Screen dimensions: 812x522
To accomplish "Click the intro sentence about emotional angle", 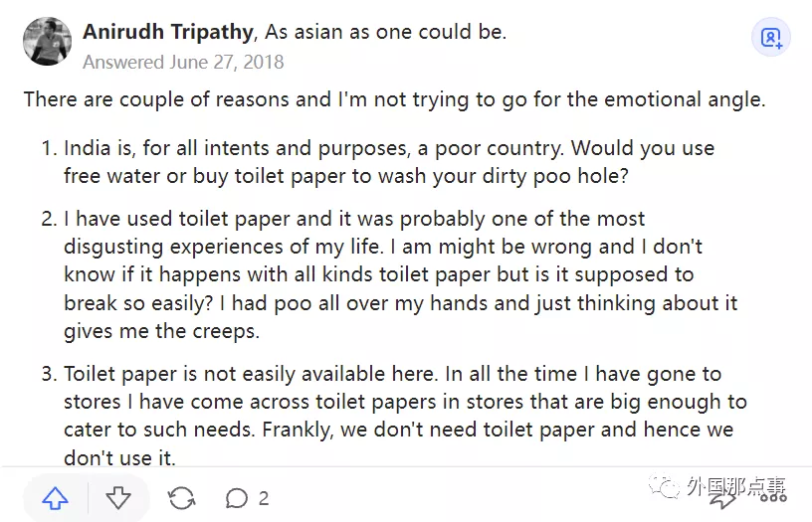I will (394, 99).
